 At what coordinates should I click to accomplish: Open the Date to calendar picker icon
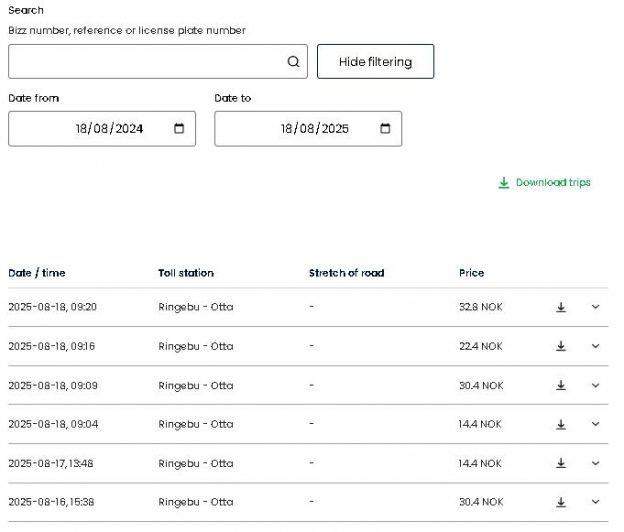click(385, 129)
